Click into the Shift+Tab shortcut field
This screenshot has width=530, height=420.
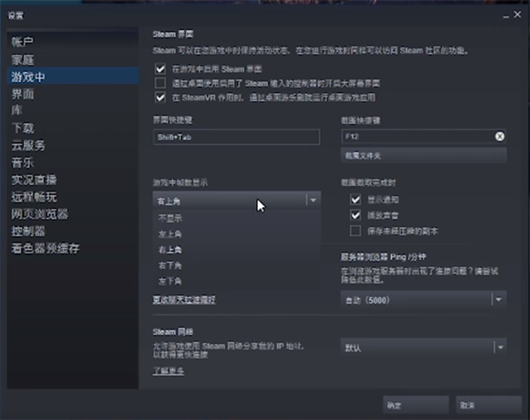coord(235,138)
